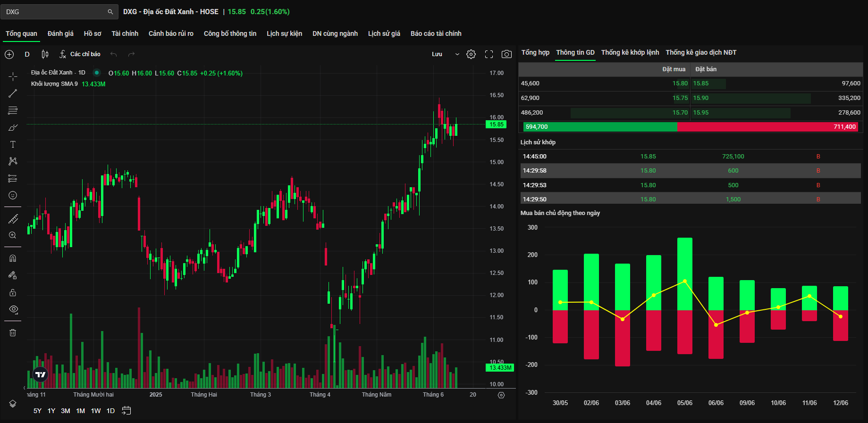The image size is (868, 423).
Task: Click the 14:45:00 matched order row
Action: pos(691,157)
